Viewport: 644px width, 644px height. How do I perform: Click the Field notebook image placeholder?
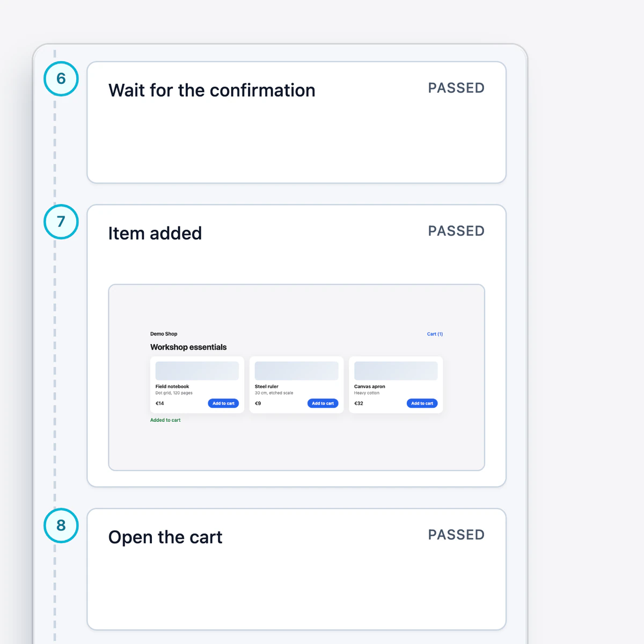tap(197, 371)
